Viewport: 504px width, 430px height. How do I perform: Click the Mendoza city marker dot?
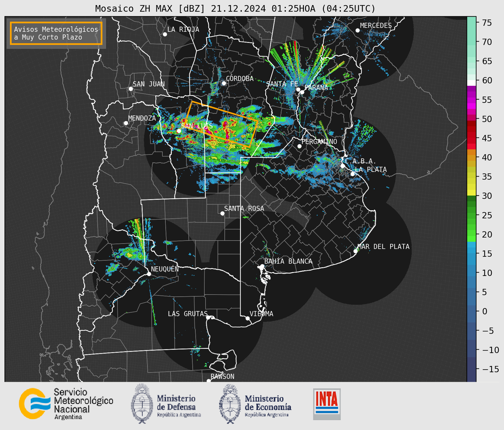coord(126,123)
